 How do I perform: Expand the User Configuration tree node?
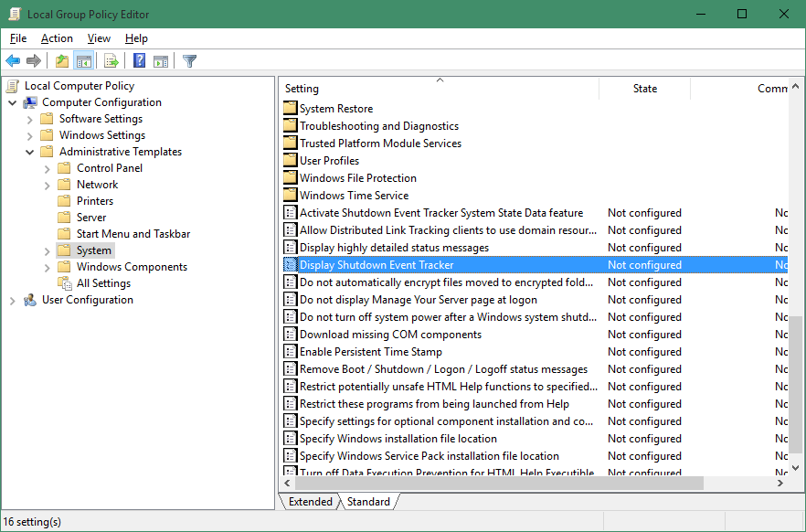point(12,299)
